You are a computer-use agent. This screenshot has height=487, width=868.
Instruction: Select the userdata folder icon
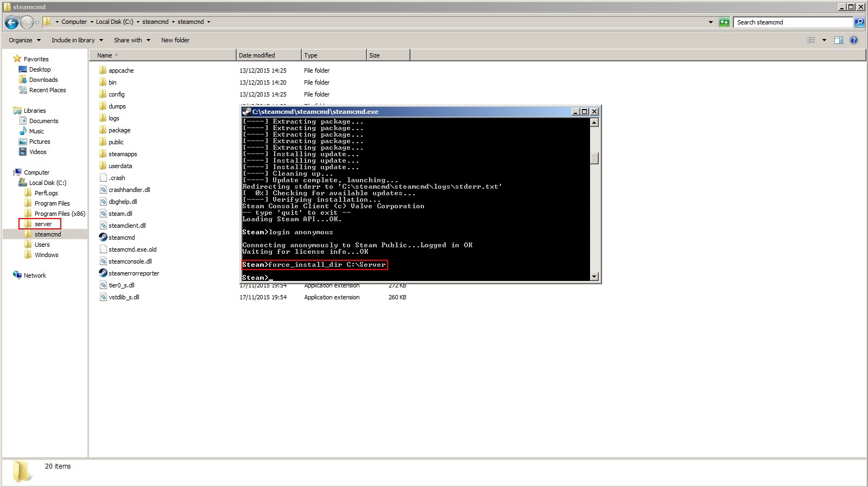pyautogui.click(x=103, y=166)
